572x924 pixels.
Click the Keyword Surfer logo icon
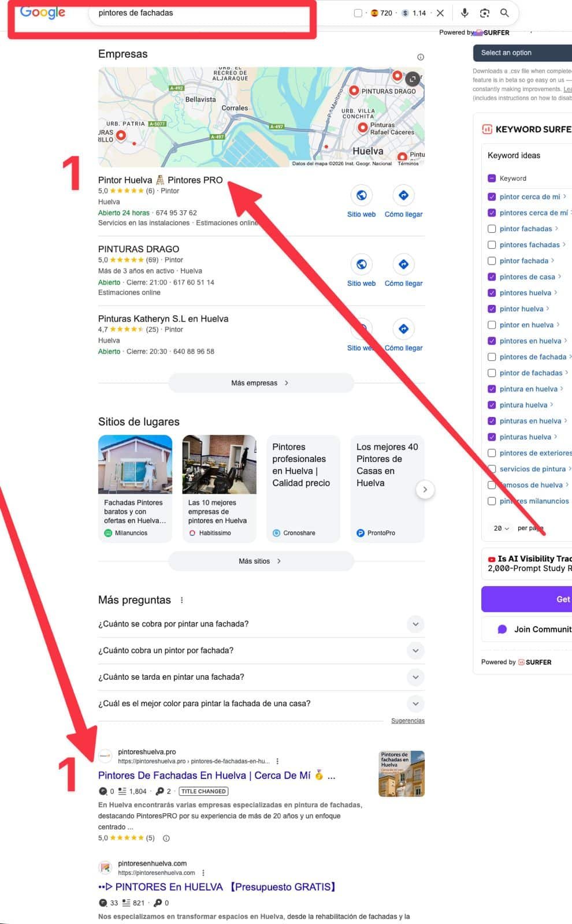tap(487, 129)
